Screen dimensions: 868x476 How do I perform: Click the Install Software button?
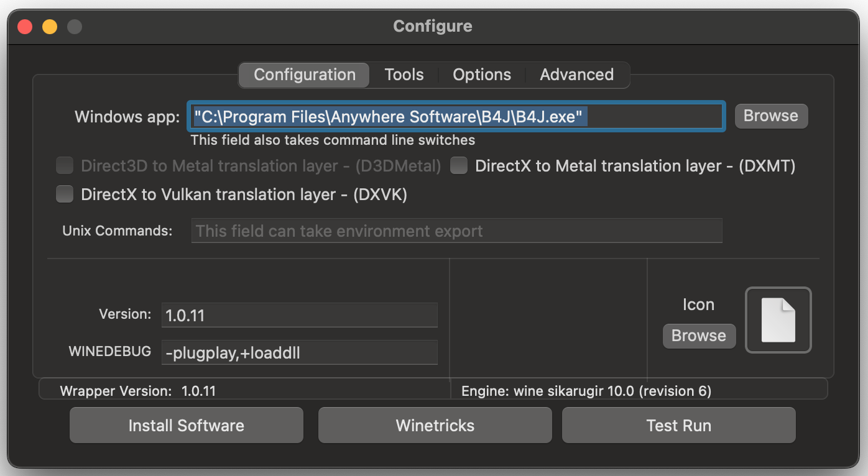point(186,426)
